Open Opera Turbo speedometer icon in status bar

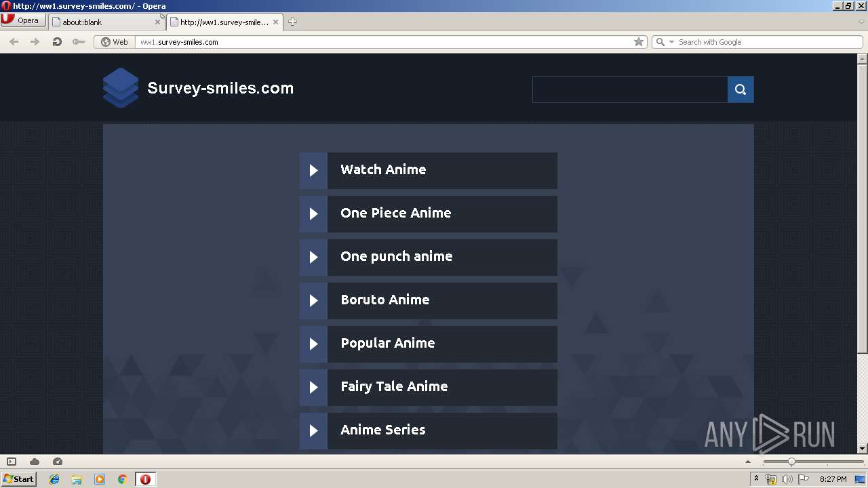pos(58,462)
